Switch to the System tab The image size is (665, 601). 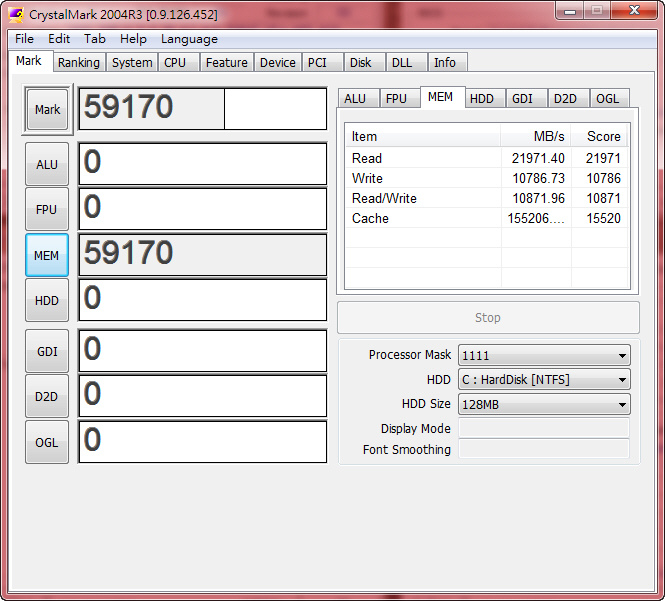132,62
